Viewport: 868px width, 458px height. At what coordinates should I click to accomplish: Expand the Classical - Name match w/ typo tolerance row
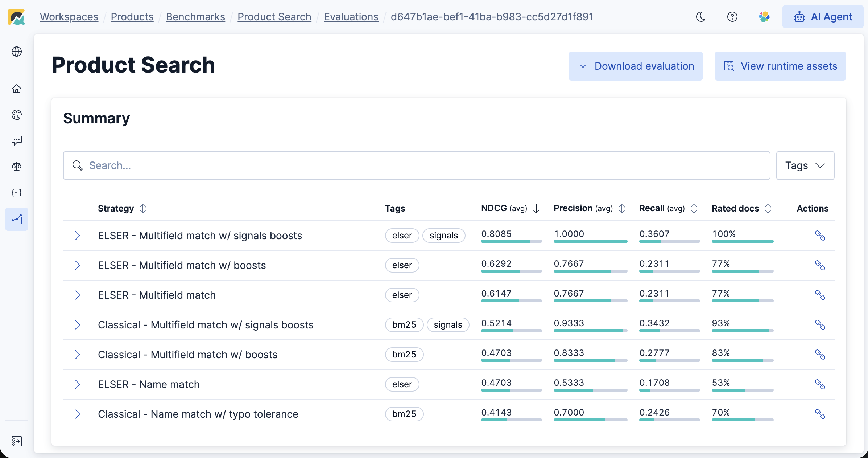(77, 414)
